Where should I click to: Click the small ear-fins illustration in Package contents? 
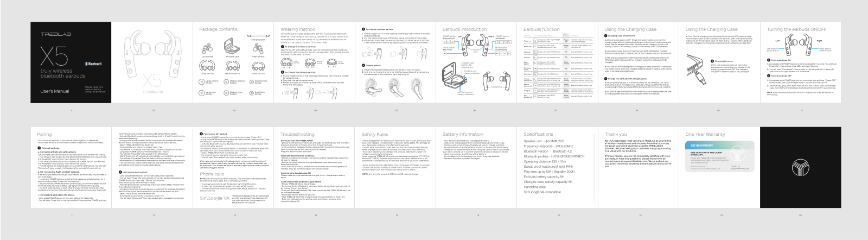pyautogui.click(x=258, y=66)
